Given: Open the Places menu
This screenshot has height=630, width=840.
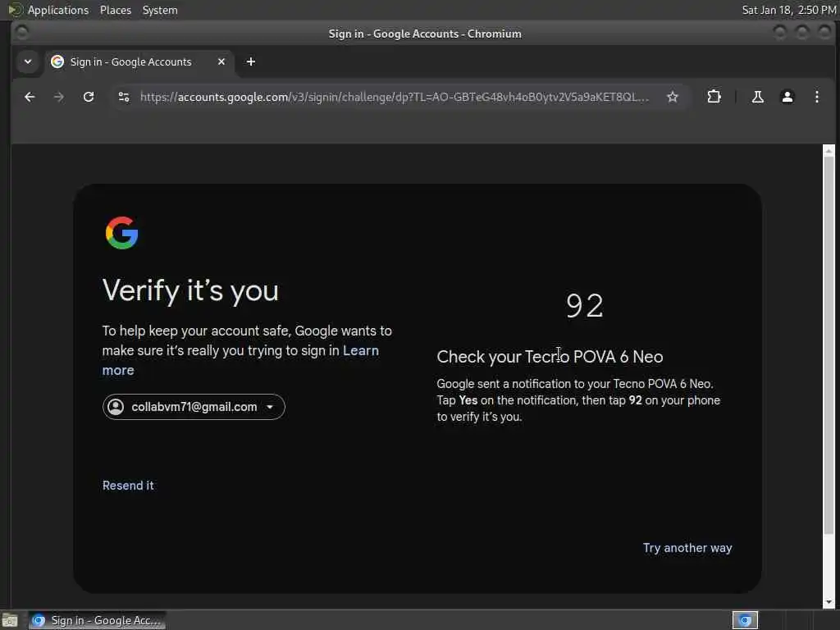Looking at the screenshot, I should pos(115,10).
